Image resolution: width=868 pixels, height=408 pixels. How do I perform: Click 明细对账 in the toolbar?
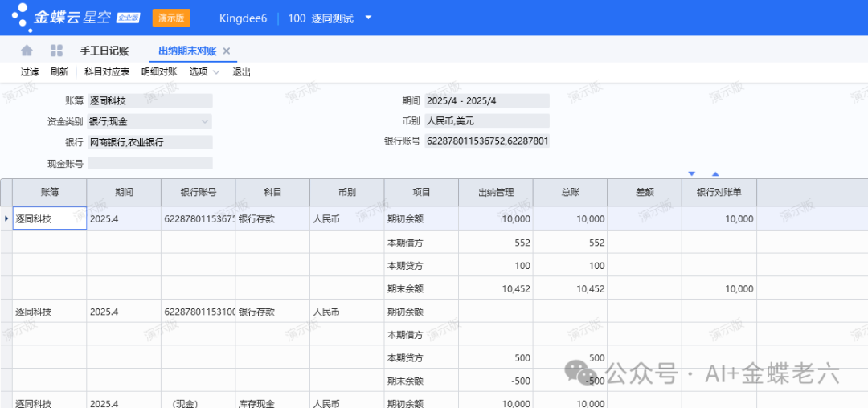159,72
